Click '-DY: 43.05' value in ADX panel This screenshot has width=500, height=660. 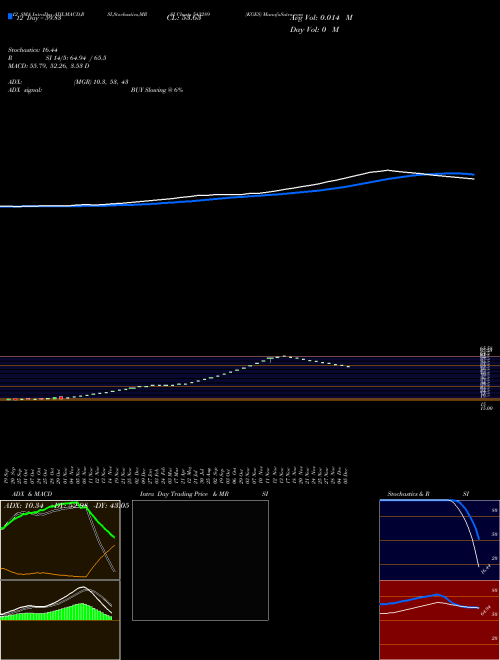click(111, 506)
